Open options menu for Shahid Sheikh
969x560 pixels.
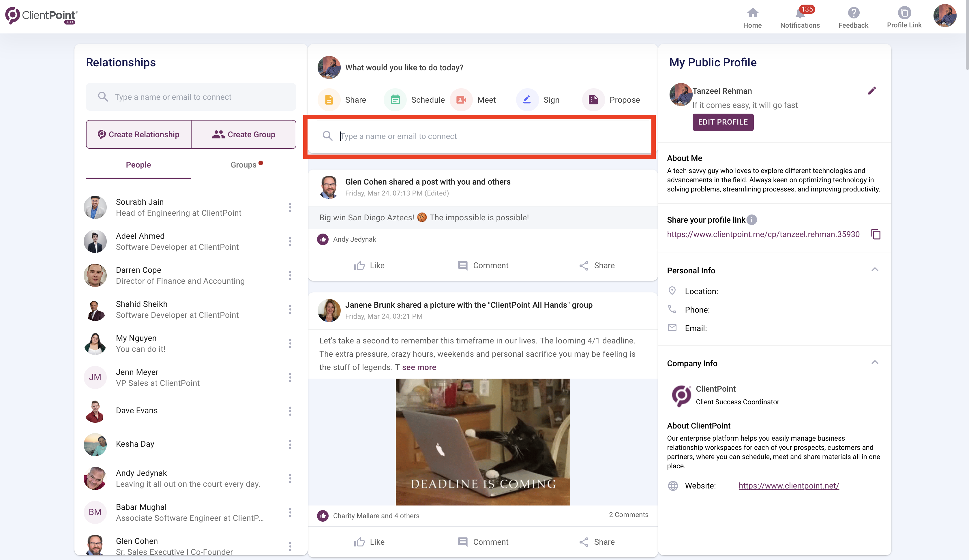[290, 309]
